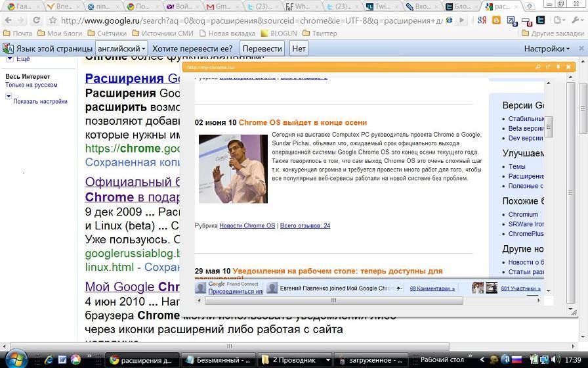
Task: Click Присоединиться link in Friend Connect bar
Action: (x=236, y=291)
